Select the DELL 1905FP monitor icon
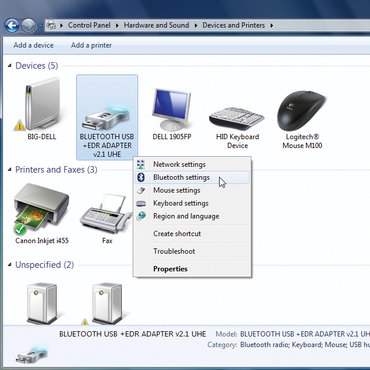The image size is (370, 370). coord(172,109)
